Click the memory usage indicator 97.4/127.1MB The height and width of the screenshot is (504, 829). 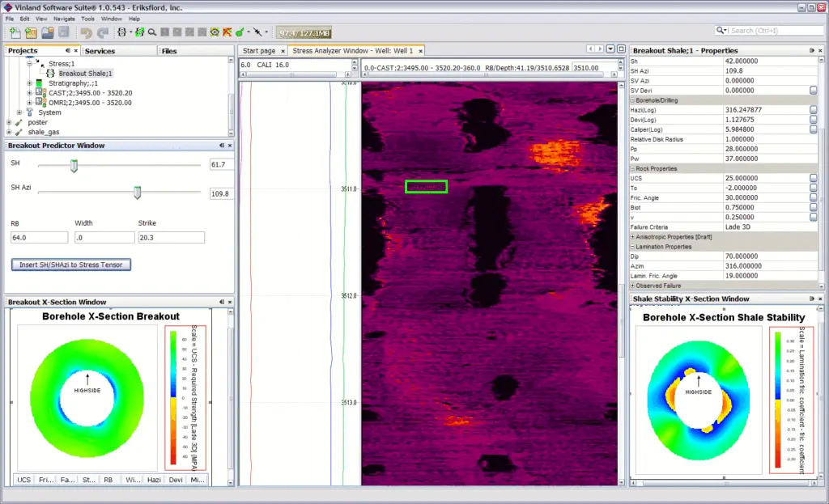click(x=304, y=32)
